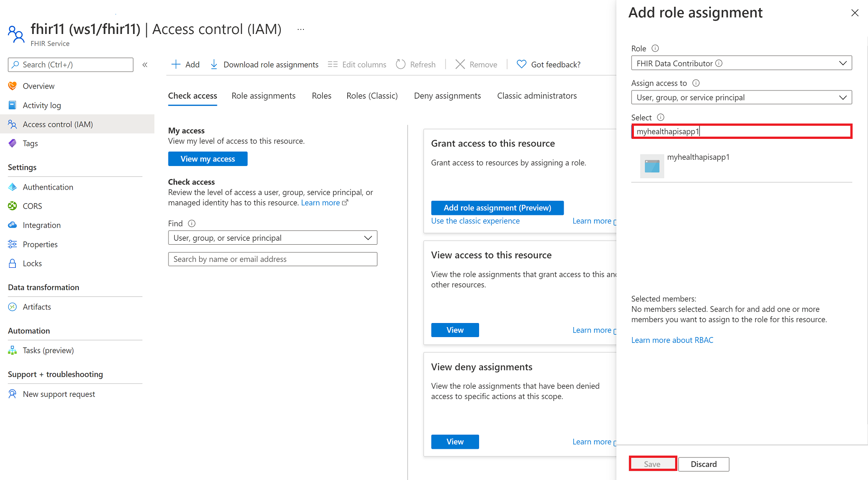Click the Remove X icon in toolbar
Viewport: 868px width, 480px height.
[x=460, y=64]
